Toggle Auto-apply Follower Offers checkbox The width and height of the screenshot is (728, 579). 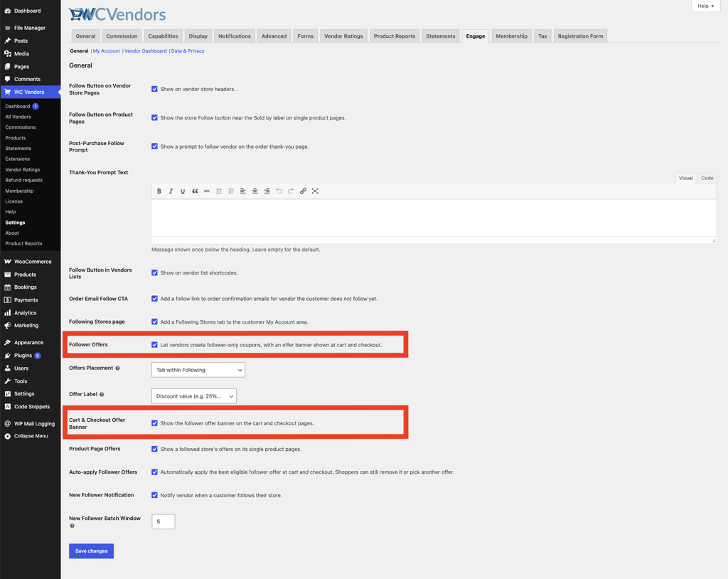(x=154, y=472)
